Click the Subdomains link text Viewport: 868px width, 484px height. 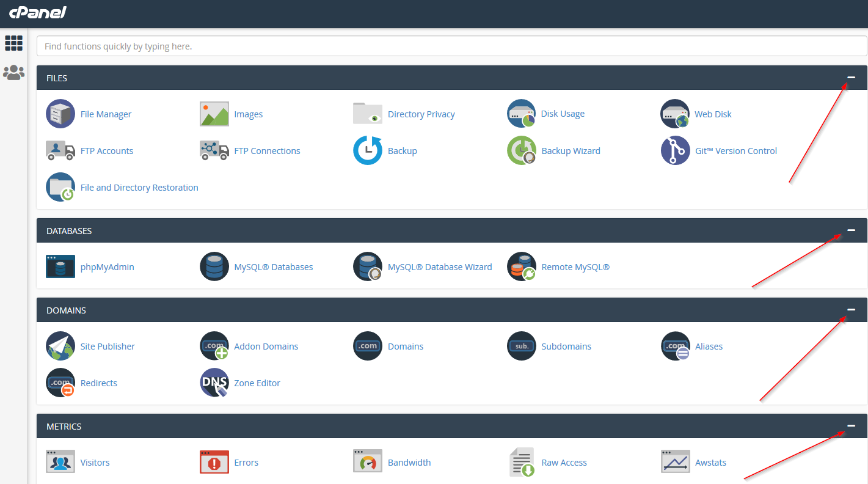566,346
